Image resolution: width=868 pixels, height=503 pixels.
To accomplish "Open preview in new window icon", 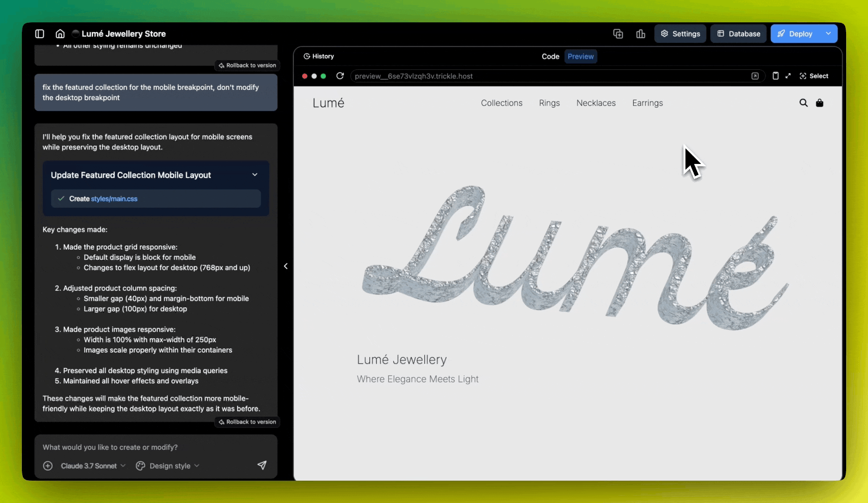I will point(755,76).
